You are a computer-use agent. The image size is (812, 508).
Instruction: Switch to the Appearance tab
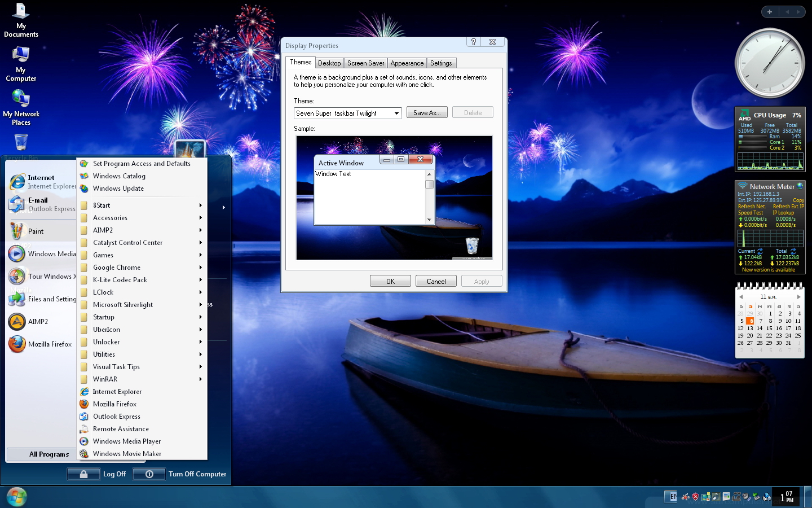(x=407, y=63)
